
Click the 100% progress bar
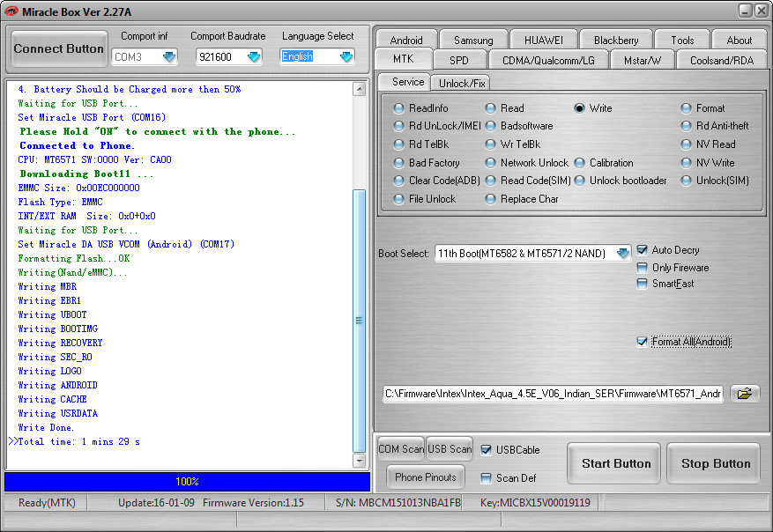point(187,482)
